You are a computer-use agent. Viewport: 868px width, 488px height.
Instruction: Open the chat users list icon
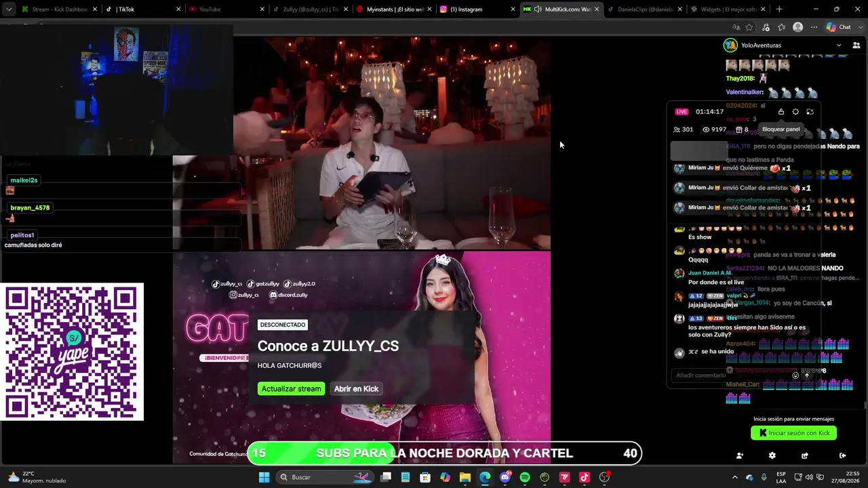point(856,45)
